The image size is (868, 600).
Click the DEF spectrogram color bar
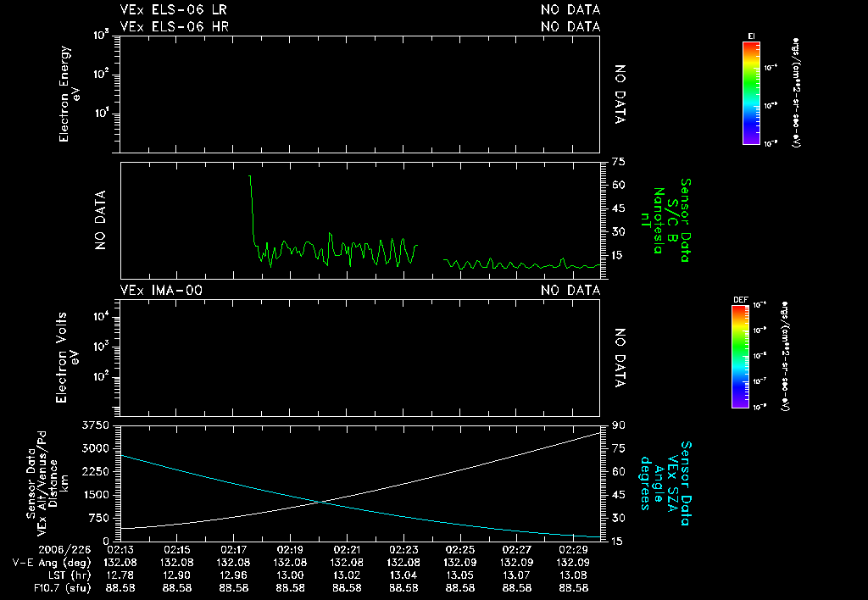click(x=740, y=357)
